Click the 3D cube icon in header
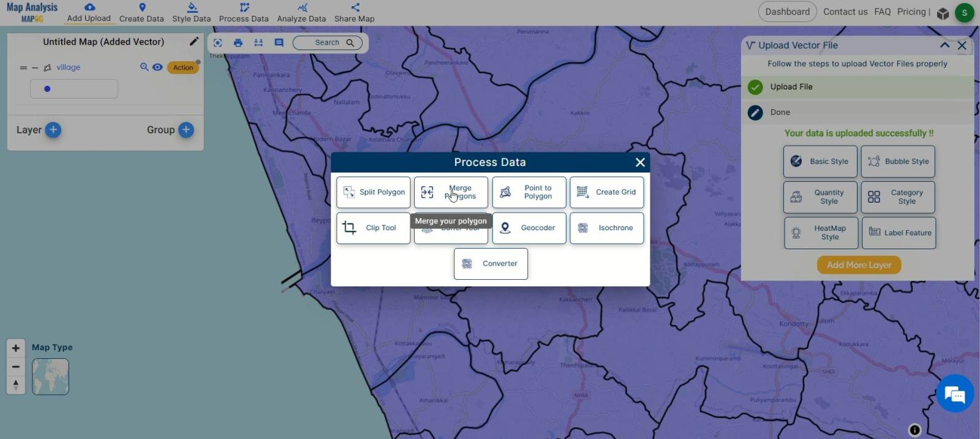This screenshot has width=980, height=439. pyautogui.click(x=943, y=13)
